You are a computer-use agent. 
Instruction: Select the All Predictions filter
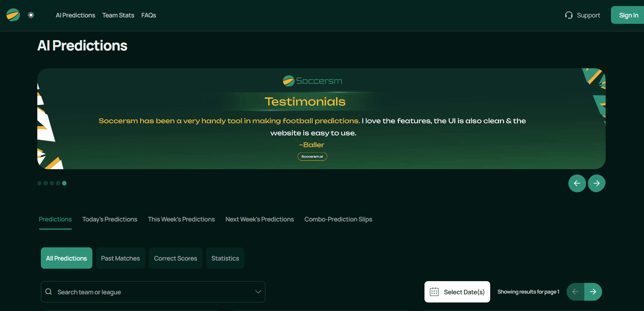click(x=66, y=258)
